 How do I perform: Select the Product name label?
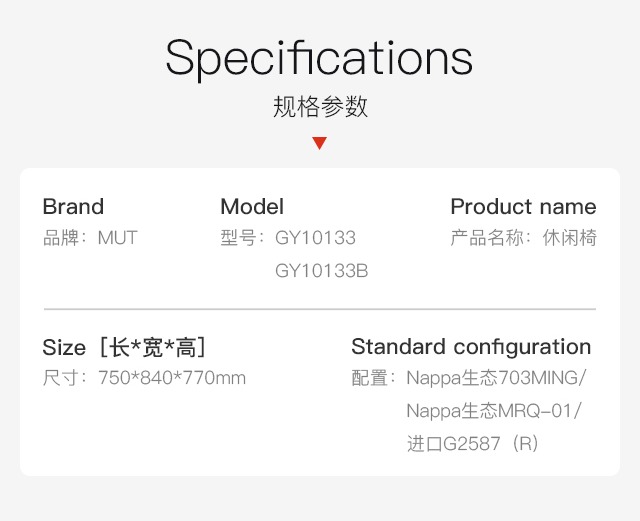(523, 206)
